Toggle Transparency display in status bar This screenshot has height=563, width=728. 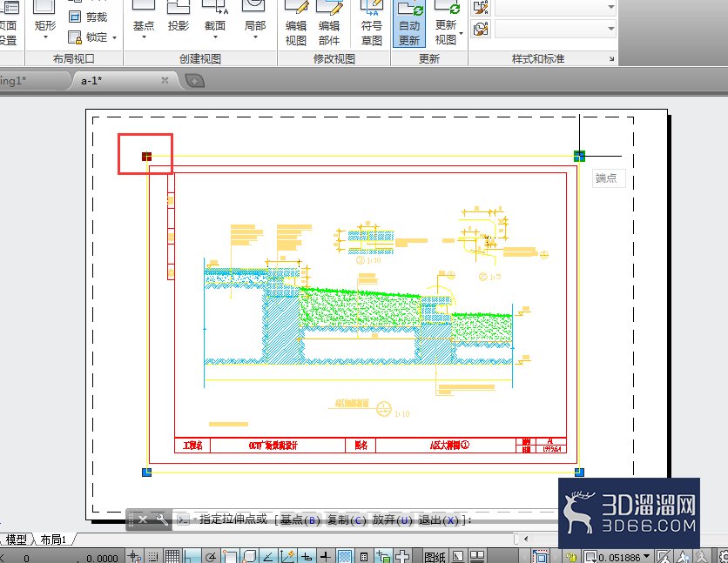345,557
